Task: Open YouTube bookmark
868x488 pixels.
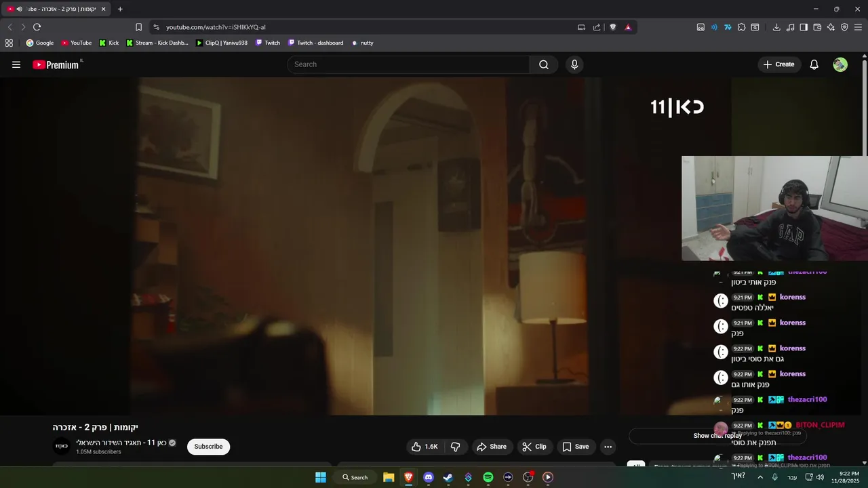Action: (76, 43)
